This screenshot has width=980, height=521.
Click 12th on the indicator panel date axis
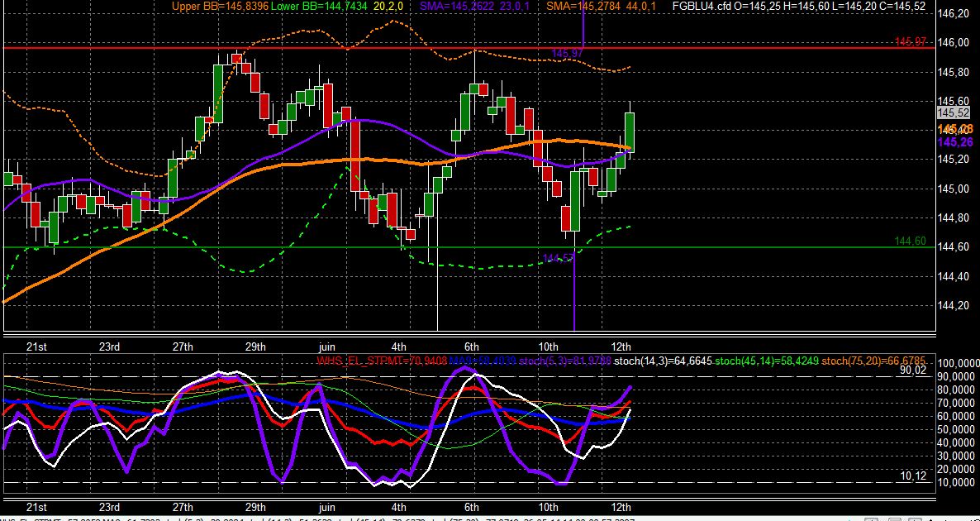pyautogui.click(x=621, y=507)
